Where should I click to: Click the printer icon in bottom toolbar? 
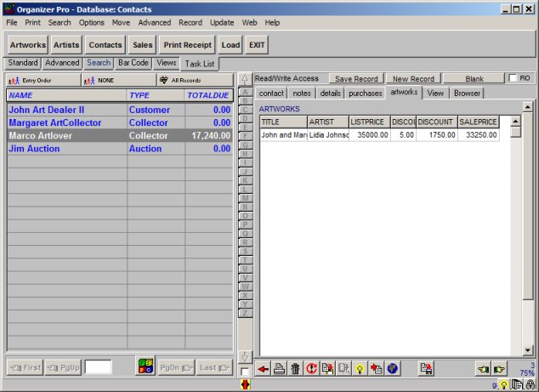click(279, 369)
